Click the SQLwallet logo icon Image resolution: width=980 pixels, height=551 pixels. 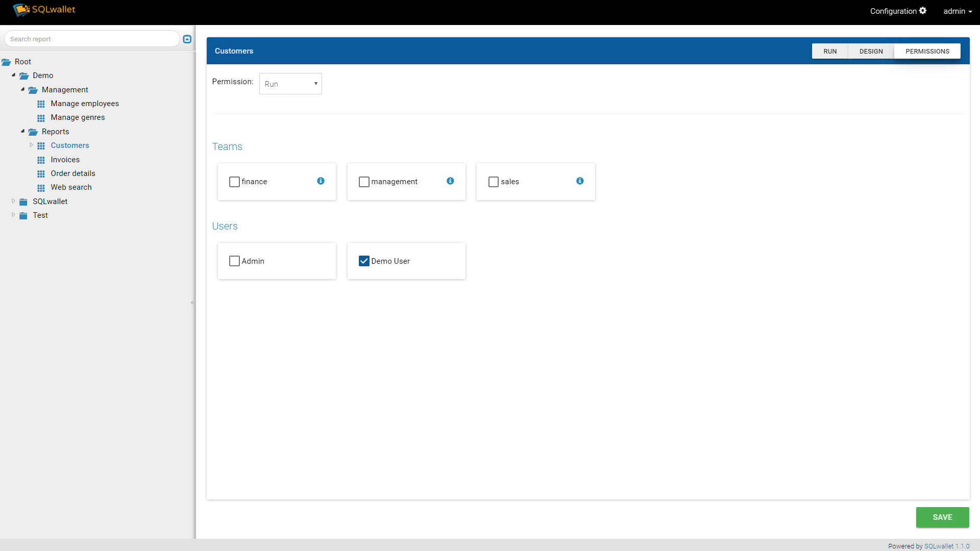[21, 10]
